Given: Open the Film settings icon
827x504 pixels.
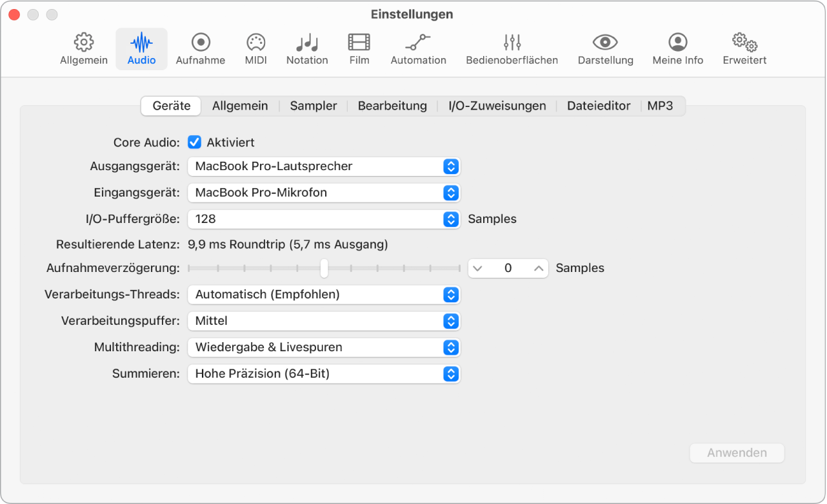Looking at the screenshot, I should (359, 48).
